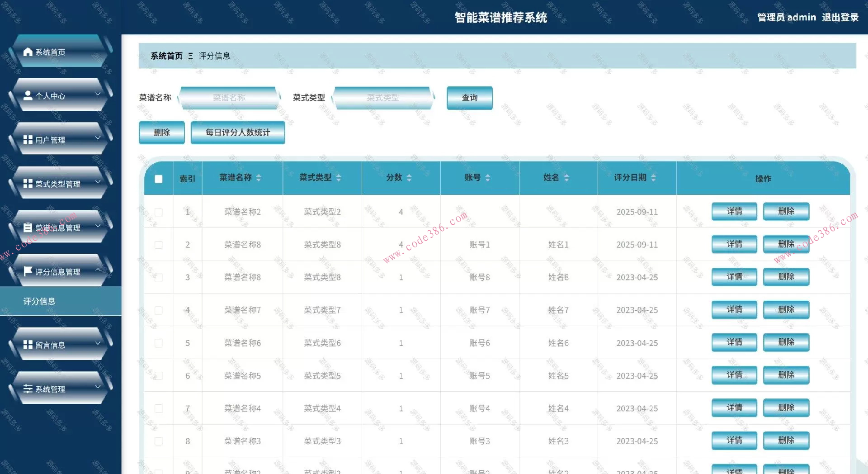The image size is (868, 474).
Task: Click the 查询 search button
Action: [470, 98]
